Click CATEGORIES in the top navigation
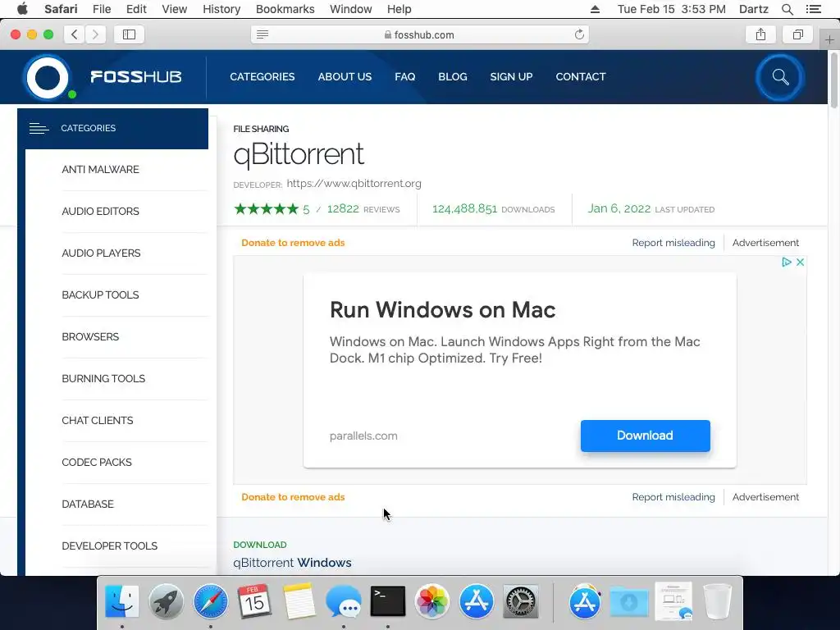The height and width of the screenshot is (630, 840). tap(262, 76)
